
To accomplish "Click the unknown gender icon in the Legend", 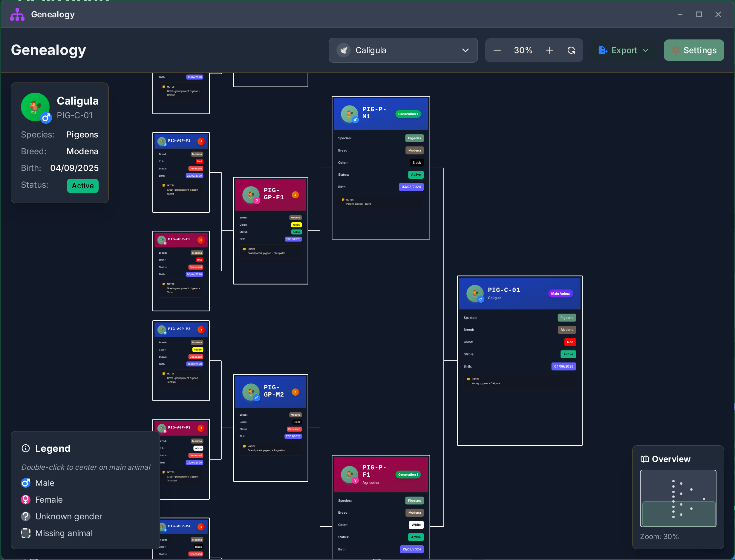I will point(25,516).
